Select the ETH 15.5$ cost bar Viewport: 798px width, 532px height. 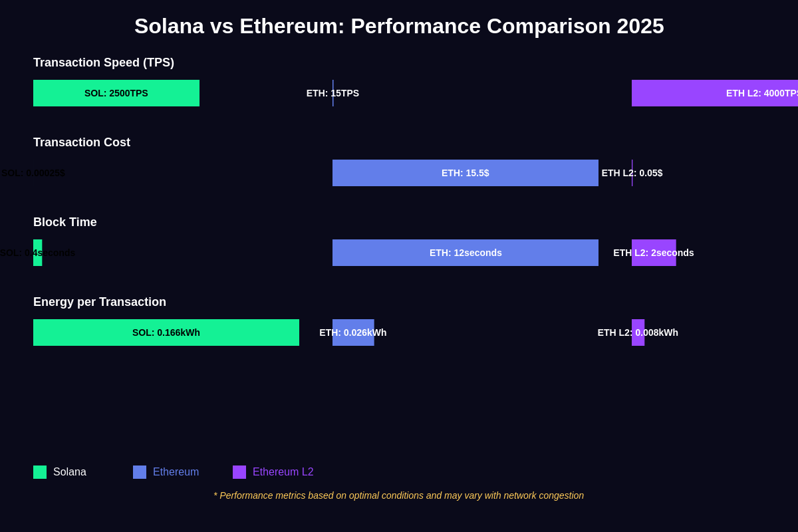465,173
